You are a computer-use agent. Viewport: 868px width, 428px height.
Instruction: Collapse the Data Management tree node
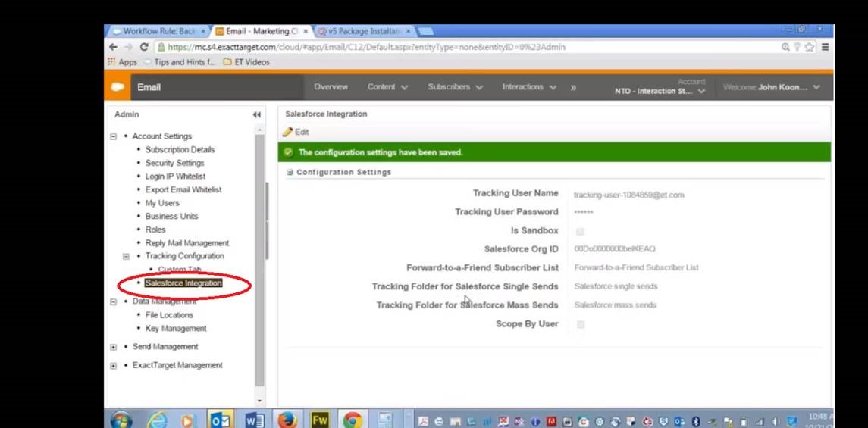point(114,302)
